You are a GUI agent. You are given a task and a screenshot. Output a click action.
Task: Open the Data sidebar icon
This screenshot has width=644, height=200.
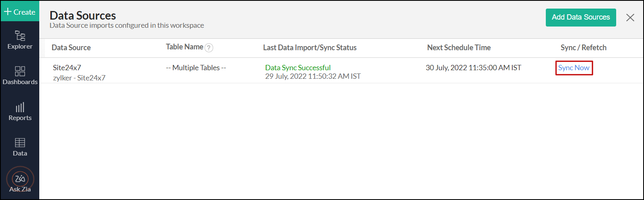pos(20,147)
